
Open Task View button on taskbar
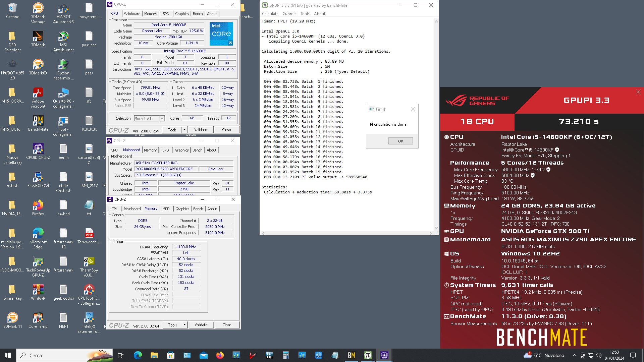point(121,355)
